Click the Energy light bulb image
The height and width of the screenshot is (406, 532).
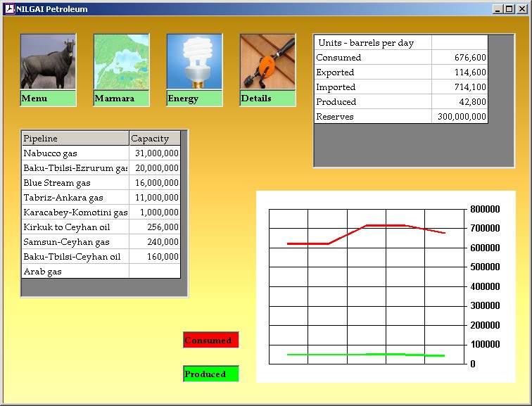click(194, 62)
